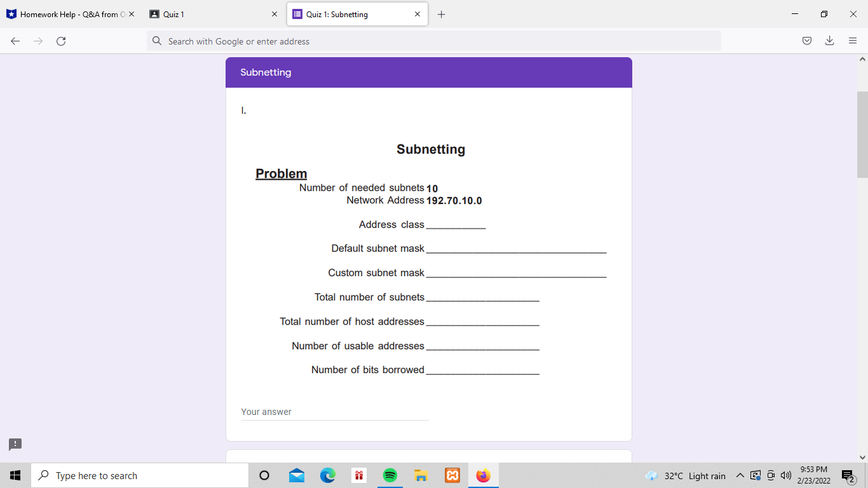Screen dimensions: 868x488
Task: Switch to the Quiz 1 tab
Action: 197,13
